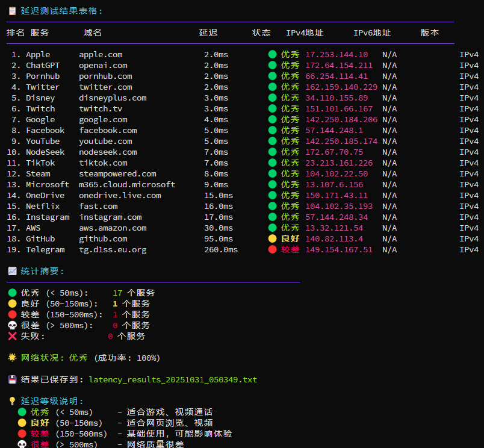Click the red X icon beside 失败
The image size is (484, 448).
(12, 336)
